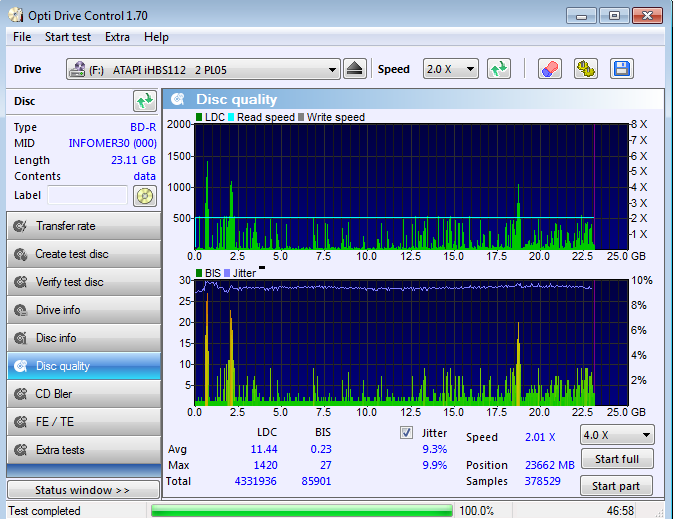
Task: Click the 23.11 GB length value
Action: [x=133, y=160]
